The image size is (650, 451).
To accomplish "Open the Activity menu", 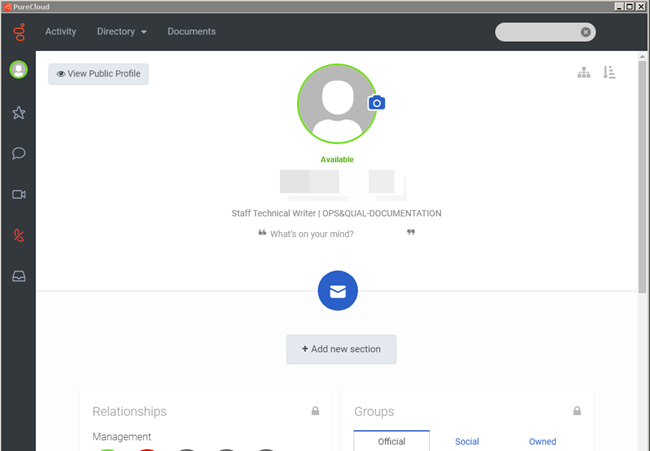I will (61, 31).
